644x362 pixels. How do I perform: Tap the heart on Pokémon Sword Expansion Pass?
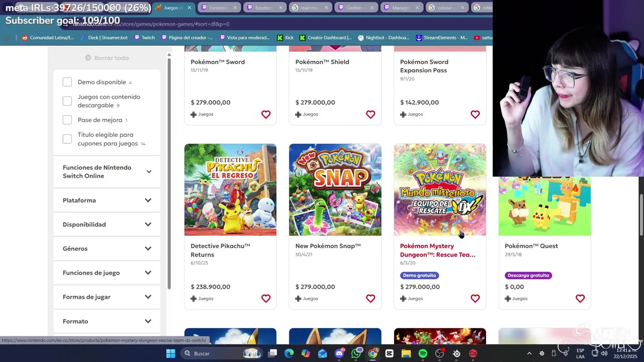click(475, 115)
